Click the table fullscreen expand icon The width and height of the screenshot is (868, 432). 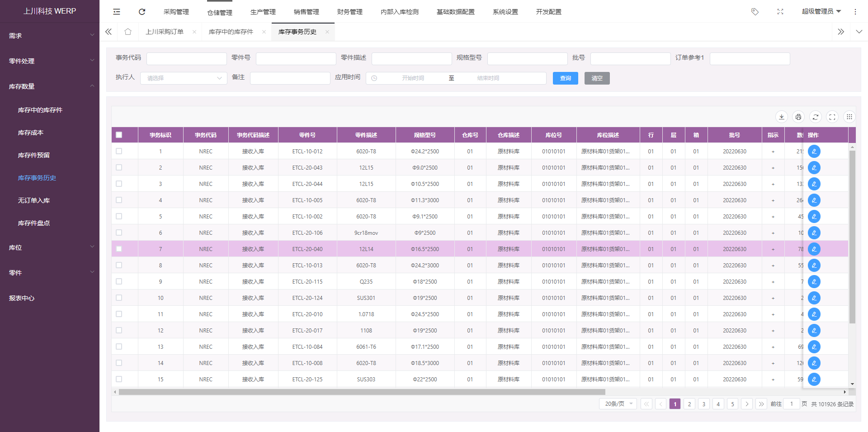(832, 117)
